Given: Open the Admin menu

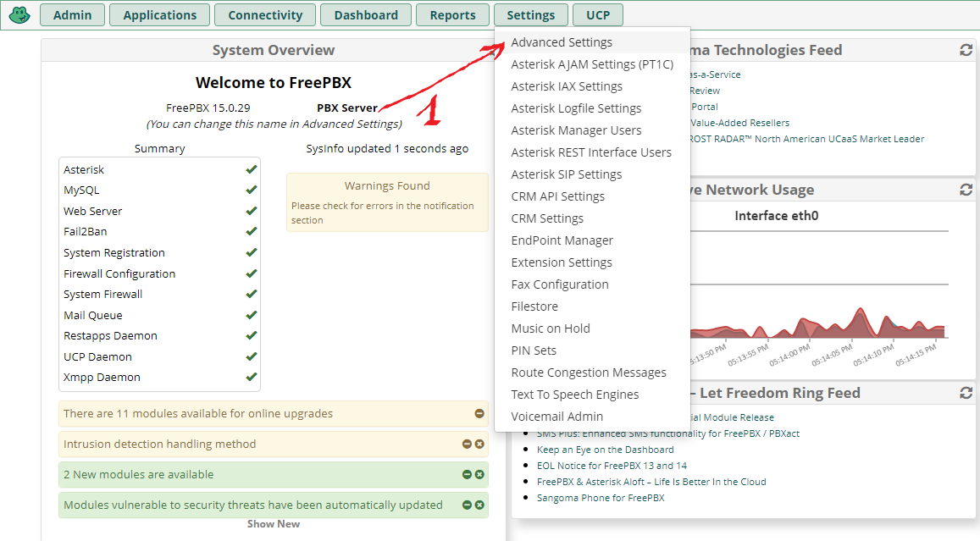Looking at the screenshot, I should point(73,15).
